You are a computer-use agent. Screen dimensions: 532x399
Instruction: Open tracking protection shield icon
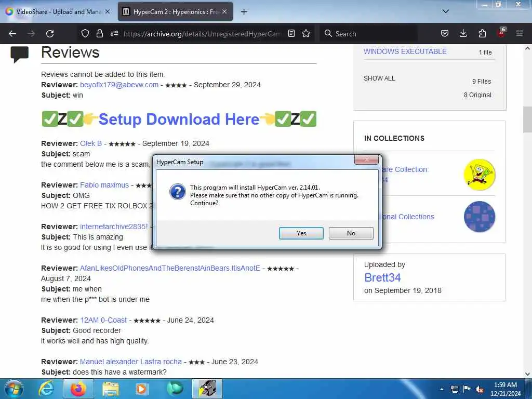(85, 33)
